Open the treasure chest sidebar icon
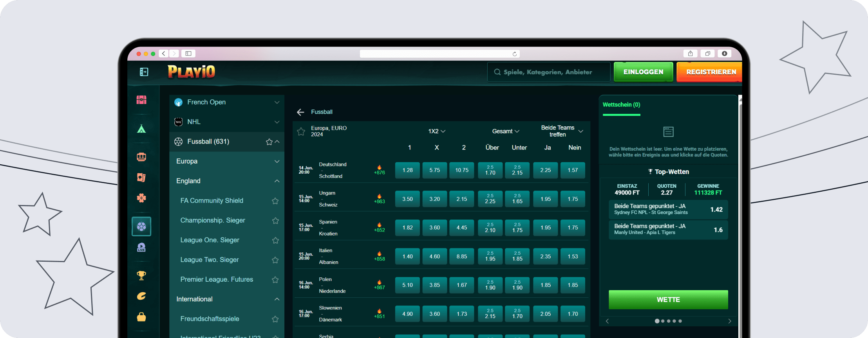 [x=141, y=100]
